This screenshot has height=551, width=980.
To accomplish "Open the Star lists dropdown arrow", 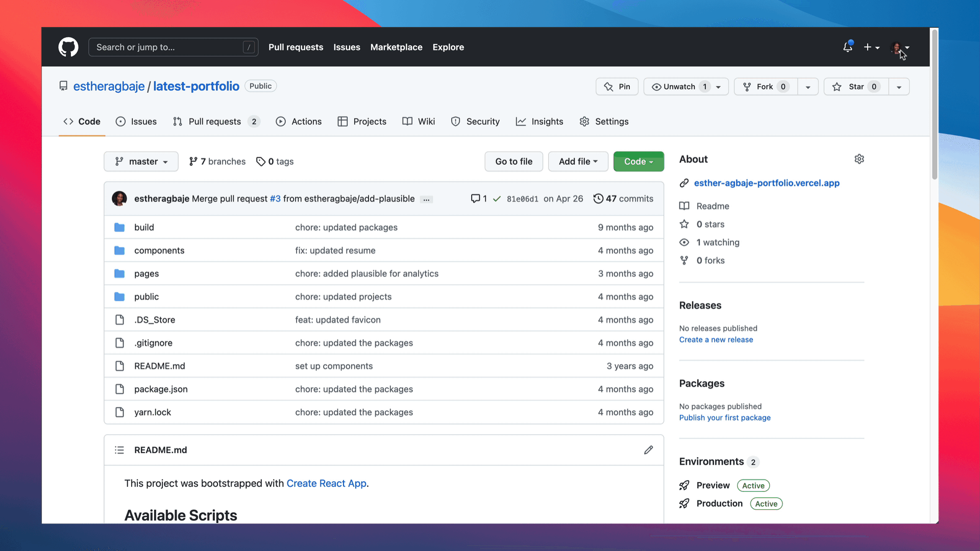I will 899,87.
